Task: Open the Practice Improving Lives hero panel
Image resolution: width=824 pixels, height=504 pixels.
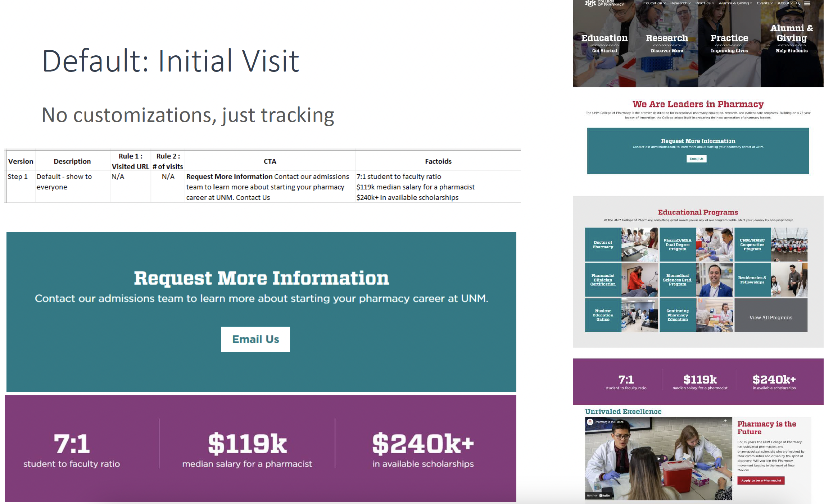Action: 729,43
